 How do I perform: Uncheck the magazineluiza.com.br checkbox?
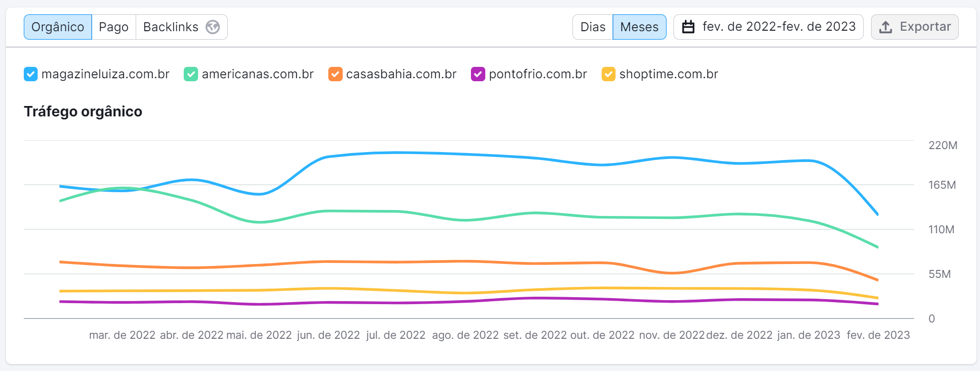click(x=31, y=74)
